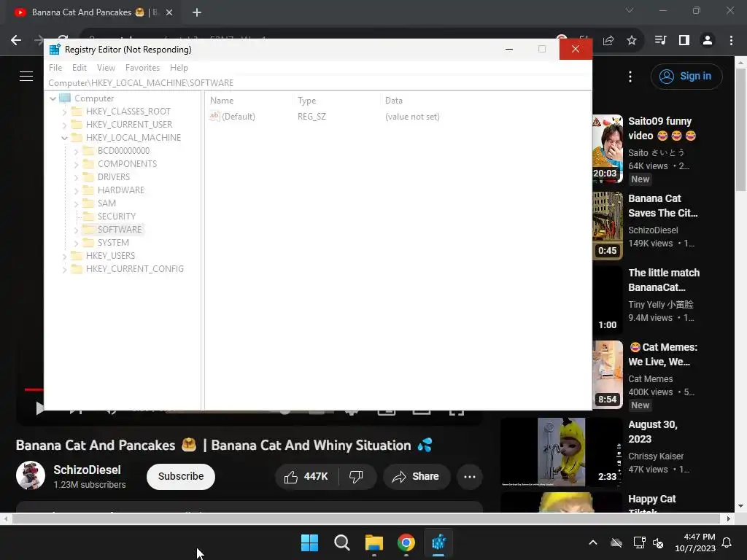
Task: Open the View menu in Registry Editor
Action: pyautogui.click(x=106, y=68)
